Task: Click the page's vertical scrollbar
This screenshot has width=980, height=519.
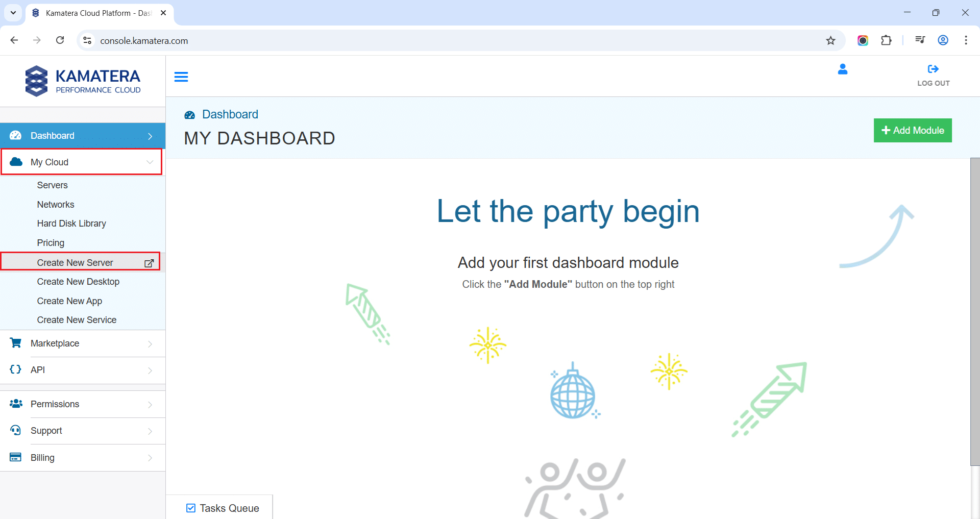Action: pyautogui.click(x=974, y=311)
